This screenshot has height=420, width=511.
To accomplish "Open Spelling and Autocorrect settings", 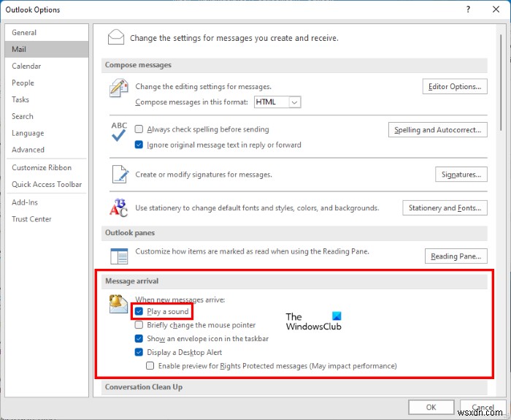I will (438, 130).
